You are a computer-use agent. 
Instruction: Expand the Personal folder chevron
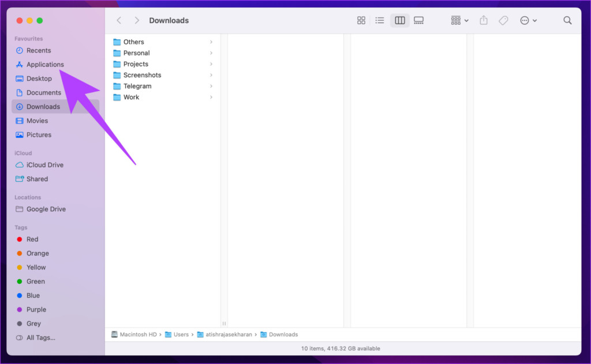click(211, 52)
